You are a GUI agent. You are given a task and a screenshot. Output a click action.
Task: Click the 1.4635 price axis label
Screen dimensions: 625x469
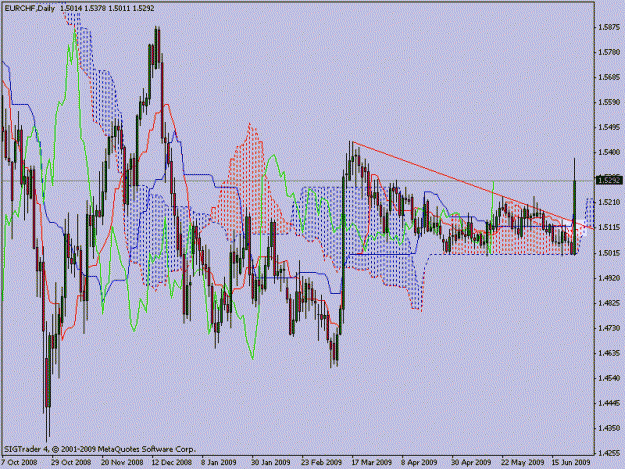tap(609, 353)
